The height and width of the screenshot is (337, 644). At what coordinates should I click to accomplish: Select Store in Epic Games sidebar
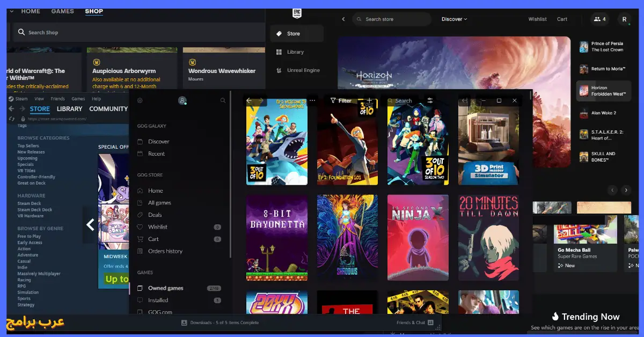(297, 33)
